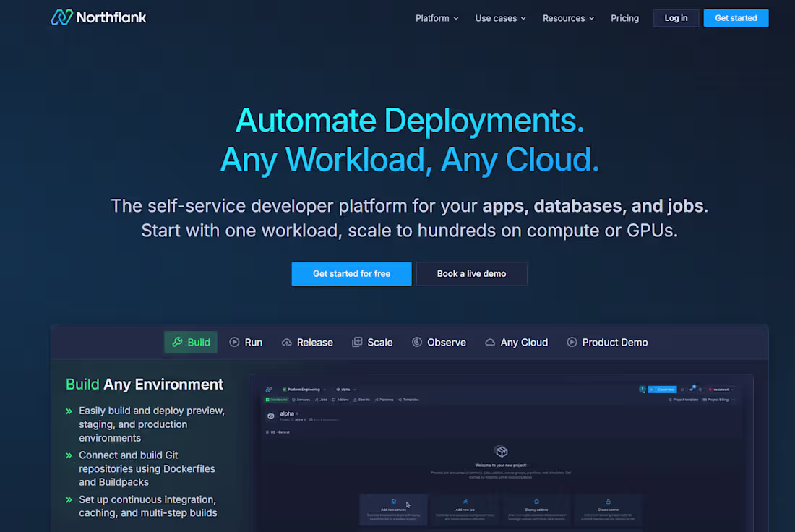Open the Use cases dropdown menu

(499, 18)
